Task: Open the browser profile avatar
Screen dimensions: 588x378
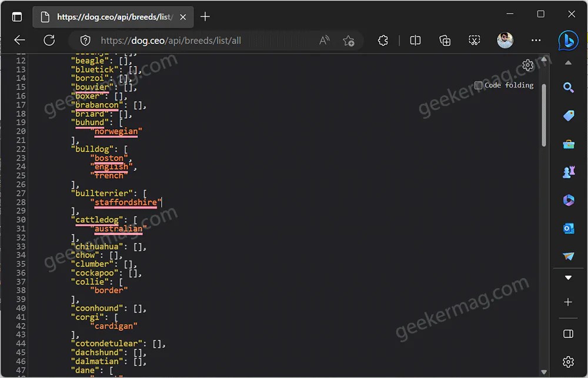Action: [505, 40]
